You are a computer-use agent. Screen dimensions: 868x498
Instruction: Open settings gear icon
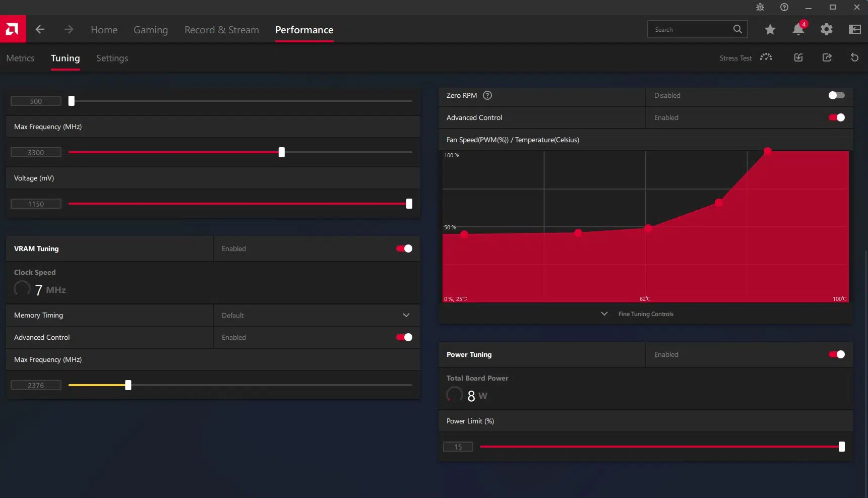coord(827,30)
